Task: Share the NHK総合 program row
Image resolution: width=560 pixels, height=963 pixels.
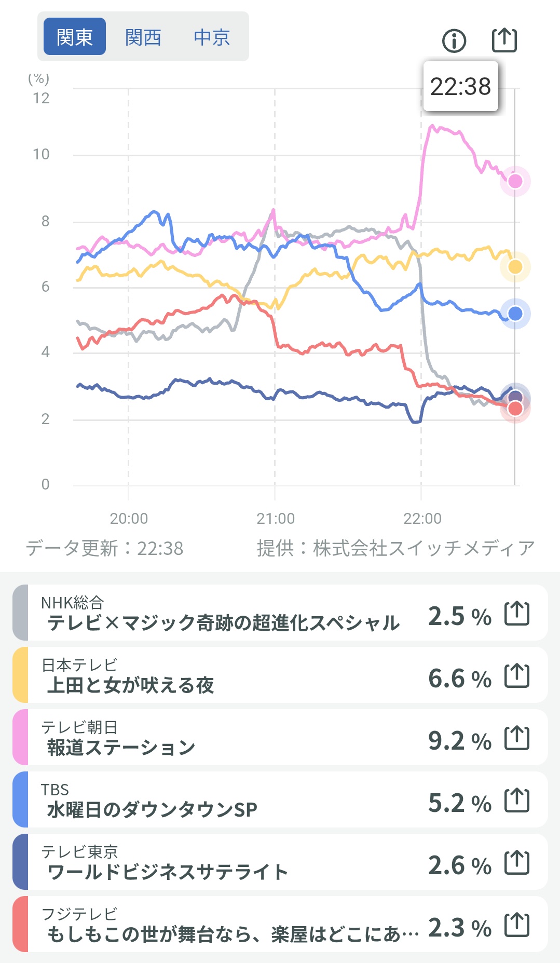Action: pyautogui.click(x=517, y=614)
